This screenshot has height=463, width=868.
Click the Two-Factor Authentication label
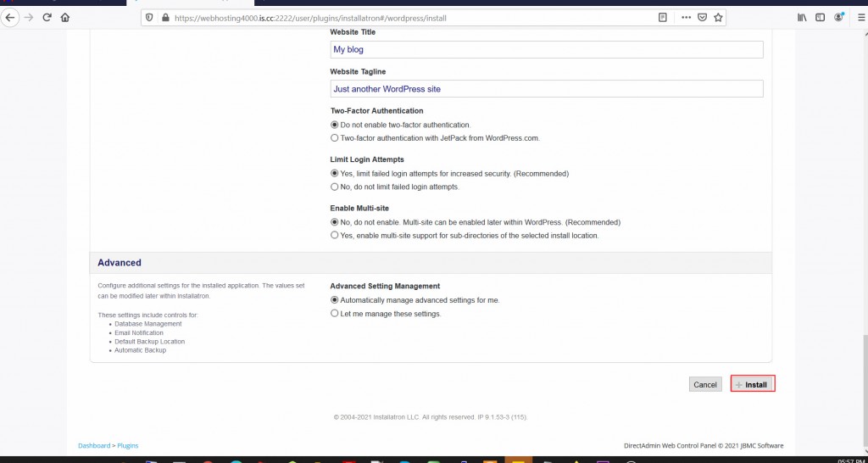pyautogui.click(x=377, y=111)
